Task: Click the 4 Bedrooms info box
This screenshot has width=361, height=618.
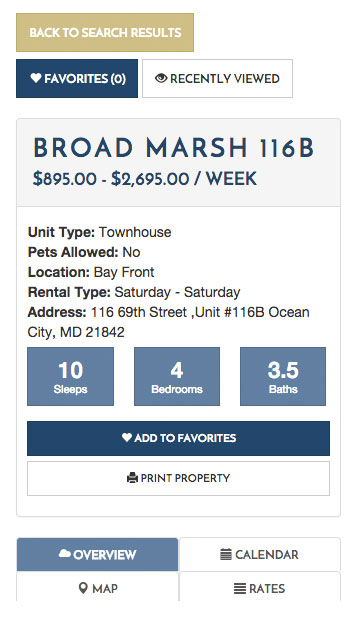Action: tap(177, 376)
